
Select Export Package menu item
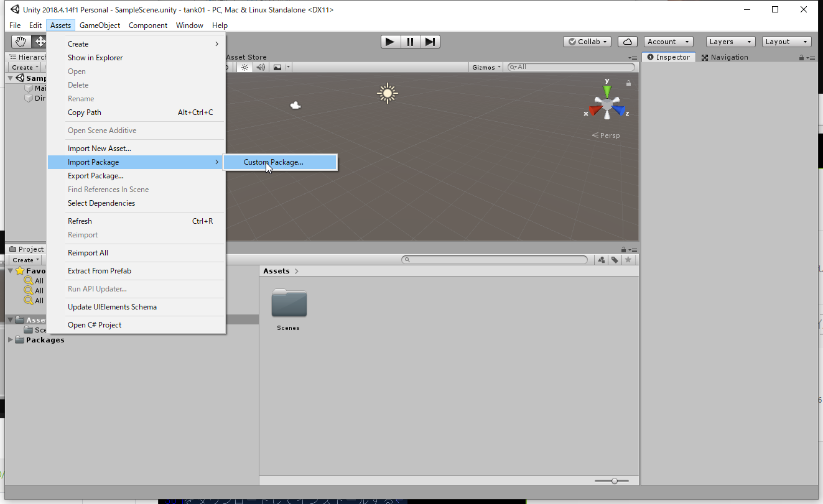[136, 176]
